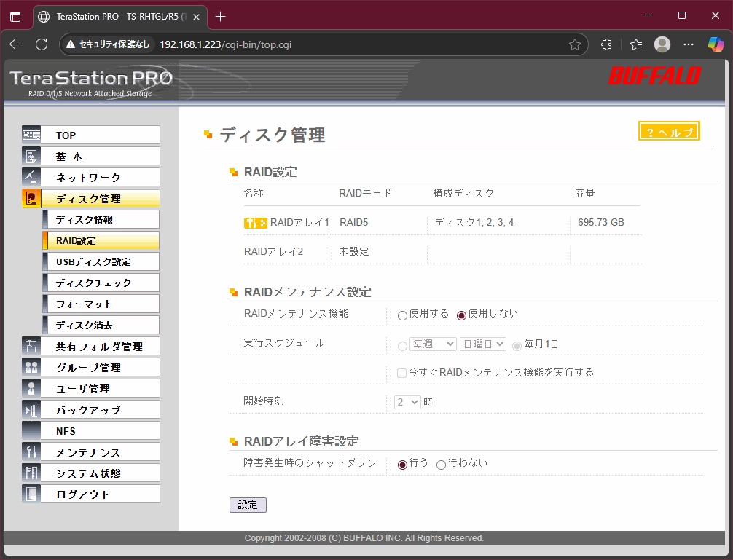Click the browser address bar URL

226,44
